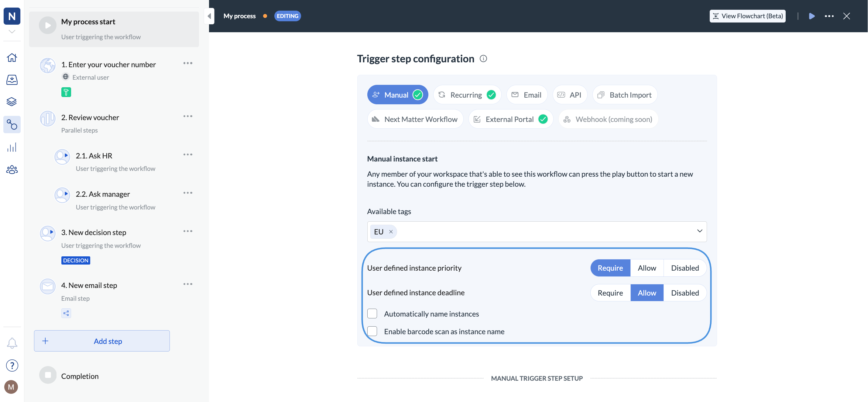Screen dimensions: 868x402
Task: Set instance priority to Allow
Action: (646, 268)
